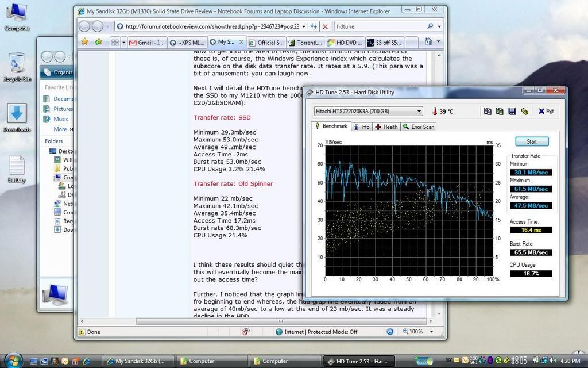588x368 pixels.
Task: Open the zoom level 100% dropdown
Action: click(432, 332)
